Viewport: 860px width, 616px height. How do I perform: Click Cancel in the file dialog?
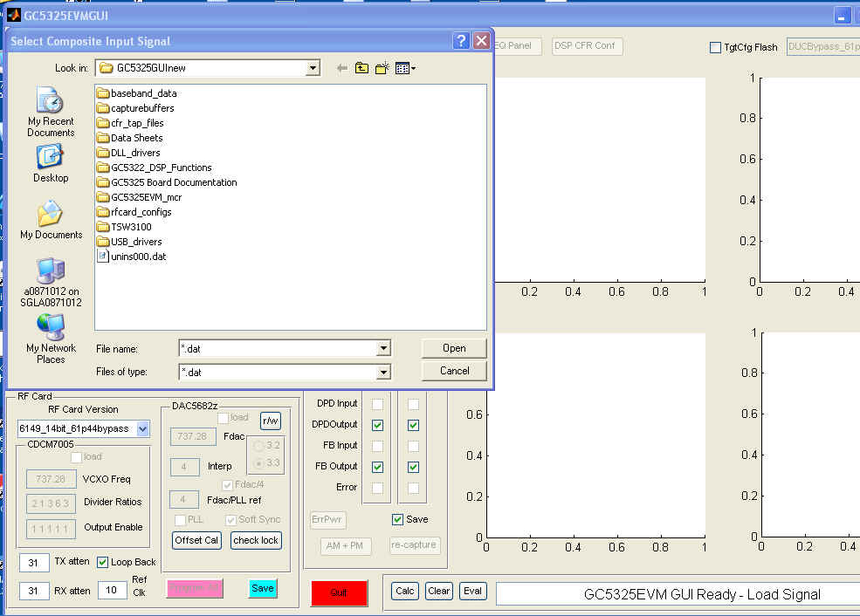[x=454, y=371]
